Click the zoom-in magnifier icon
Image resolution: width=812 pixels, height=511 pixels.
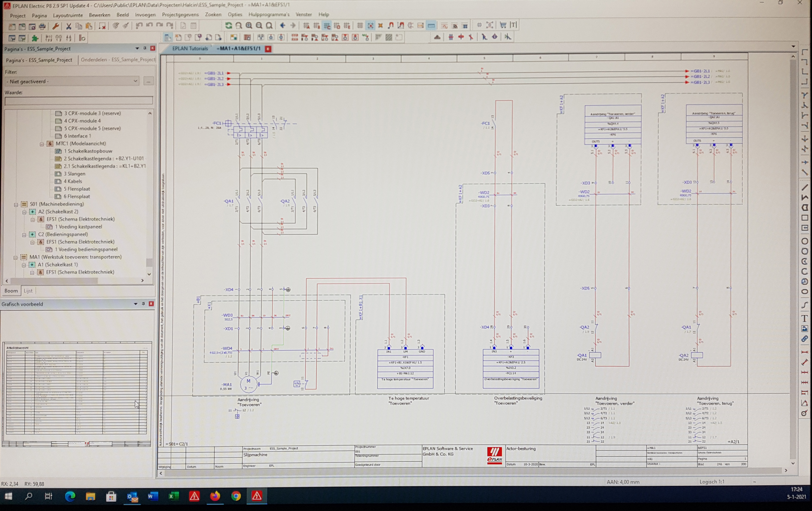coord(249,25)
